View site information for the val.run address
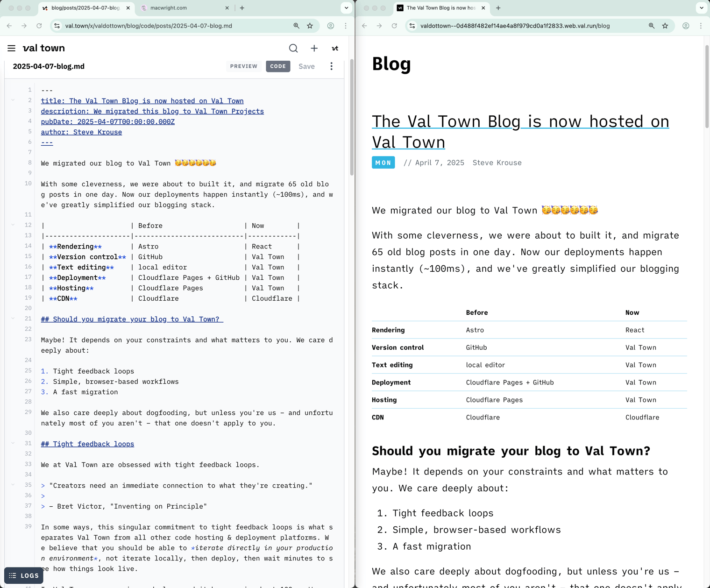Viewport: 710px width, 588px height. click(412, 26)
